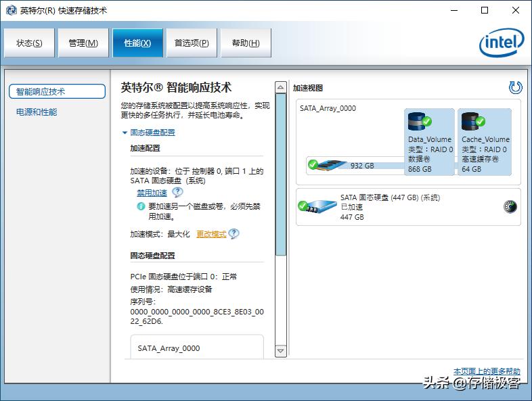Click the app icon in title bar
532x401 pixels.
coord(12,11)
